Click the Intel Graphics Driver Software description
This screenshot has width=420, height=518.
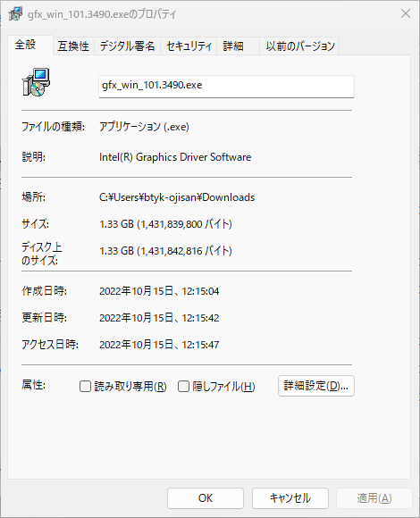(x=175, y=157)
